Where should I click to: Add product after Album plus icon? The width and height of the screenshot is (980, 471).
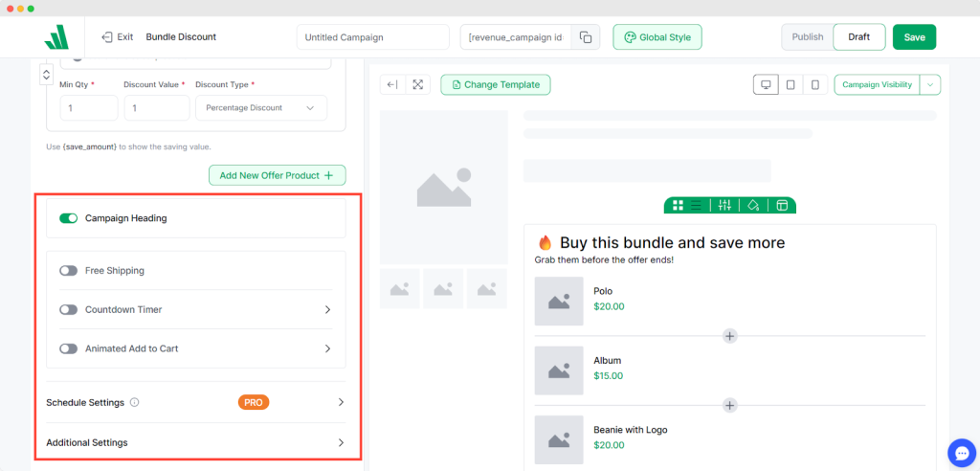(x=729, y=405)
